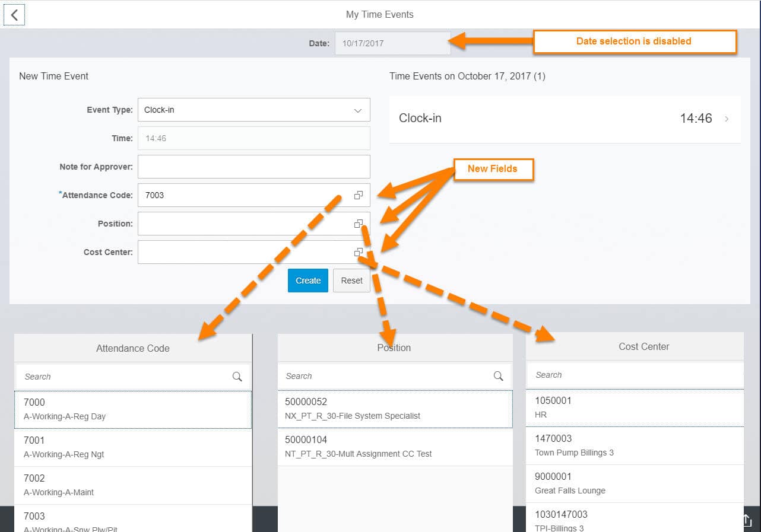Image resolution: width=761 pixels, height=532 pixels.
Task: Click search magnifier in Position list
Action: pos(498,376)
